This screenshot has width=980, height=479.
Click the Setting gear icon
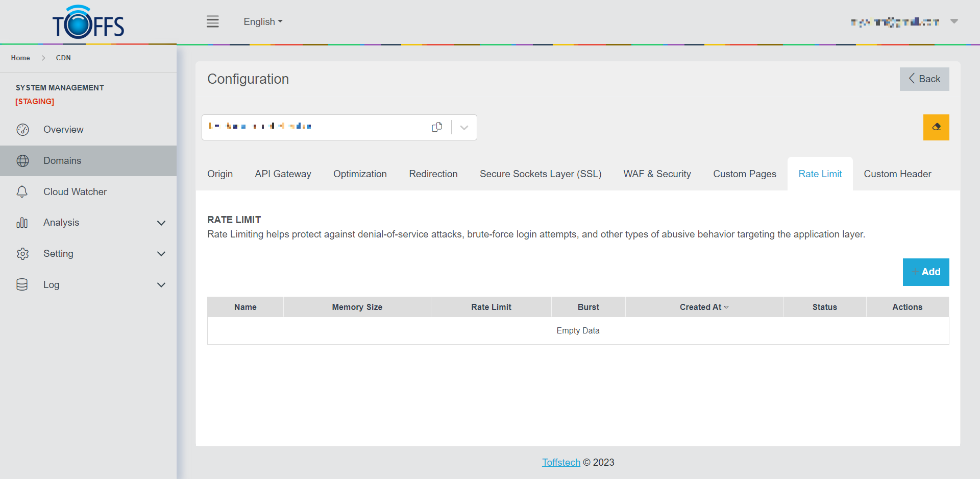pos(22,254)
